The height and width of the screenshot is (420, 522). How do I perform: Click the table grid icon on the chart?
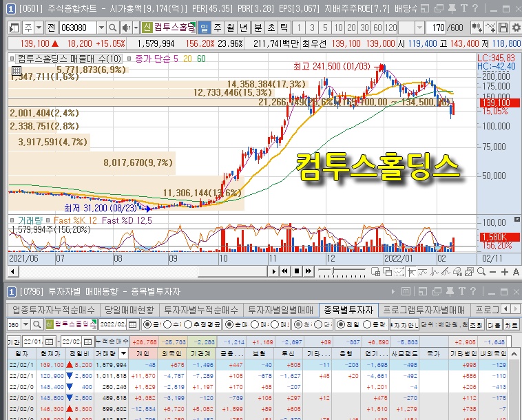(x=17, y=71)
